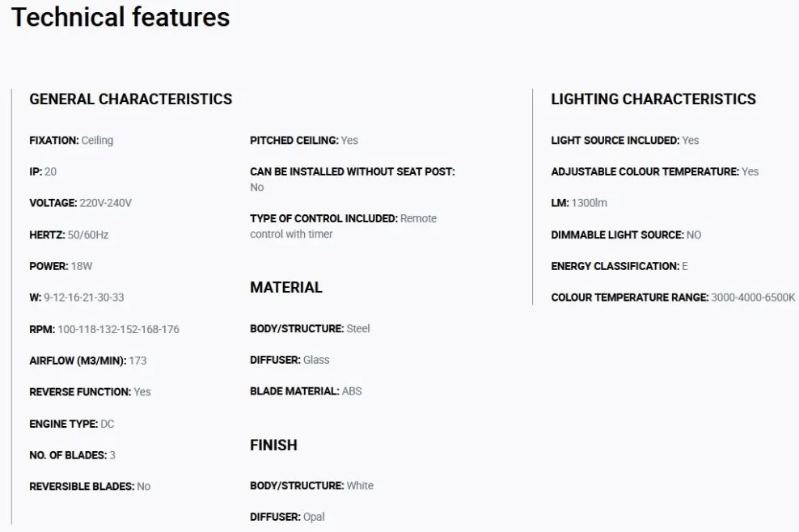799x532 pixels.
Task: Click the Hertz 50/60Hz entry
Action: point(69,235)
